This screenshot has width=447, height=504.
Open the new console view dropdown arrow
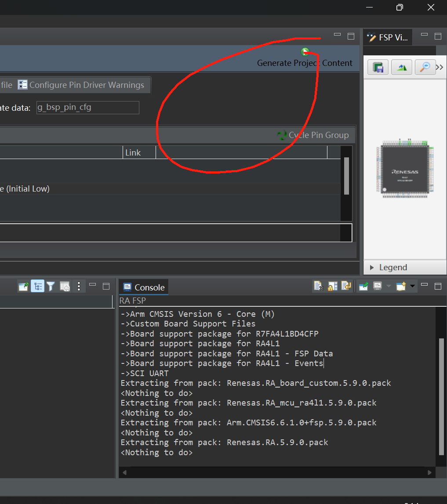[412, 286]
